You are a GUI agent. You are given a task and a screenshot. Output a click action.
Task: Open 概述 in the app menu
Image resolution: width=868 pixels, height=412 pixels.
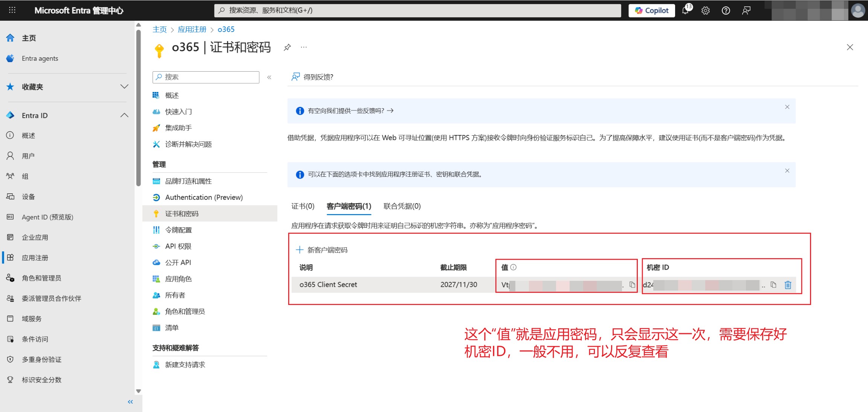[171, 95]
